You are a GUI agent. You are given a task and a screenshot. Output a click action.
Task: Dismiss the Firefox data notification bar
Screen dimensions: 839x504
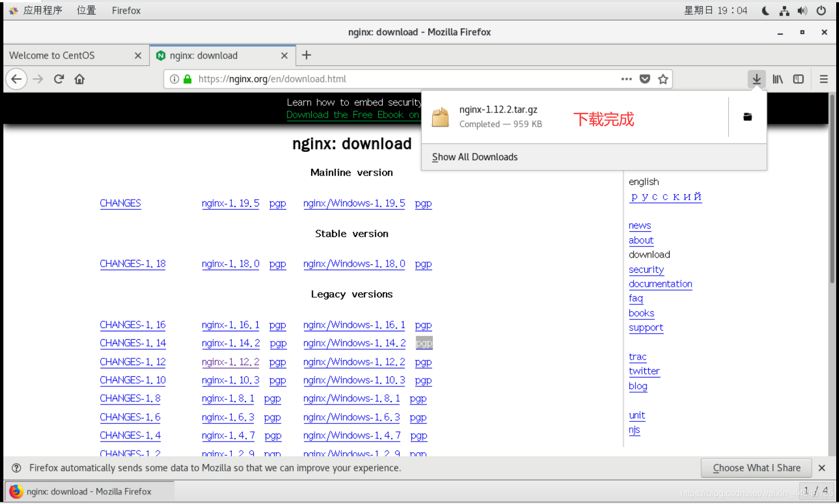click(822, 468)
